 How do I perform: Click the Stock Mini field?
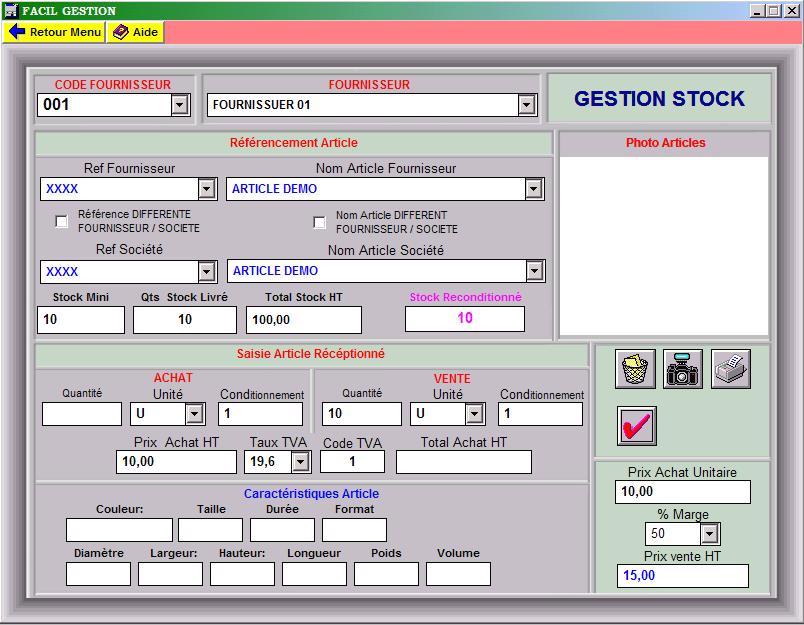coord(81,320)
